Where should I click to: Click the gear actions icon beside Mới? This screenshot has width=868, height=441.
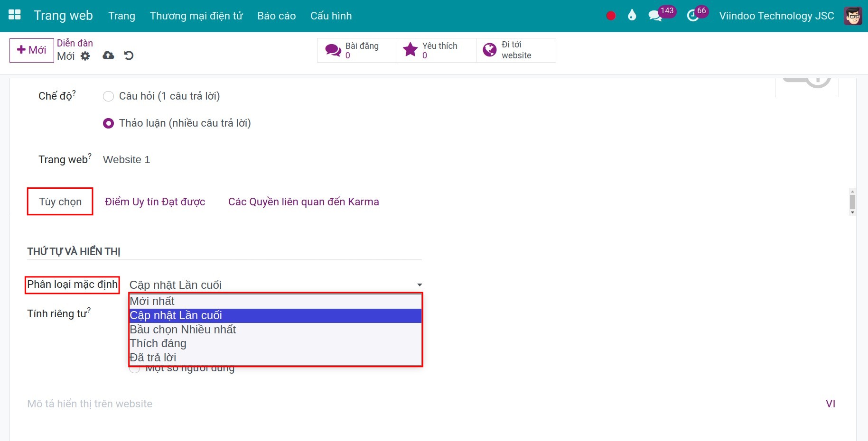pos(85,56)
